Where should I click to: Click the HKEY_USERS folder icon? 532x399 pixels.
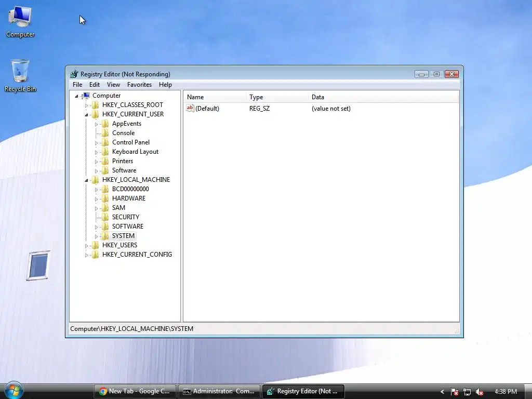click(x=96, y=245)
